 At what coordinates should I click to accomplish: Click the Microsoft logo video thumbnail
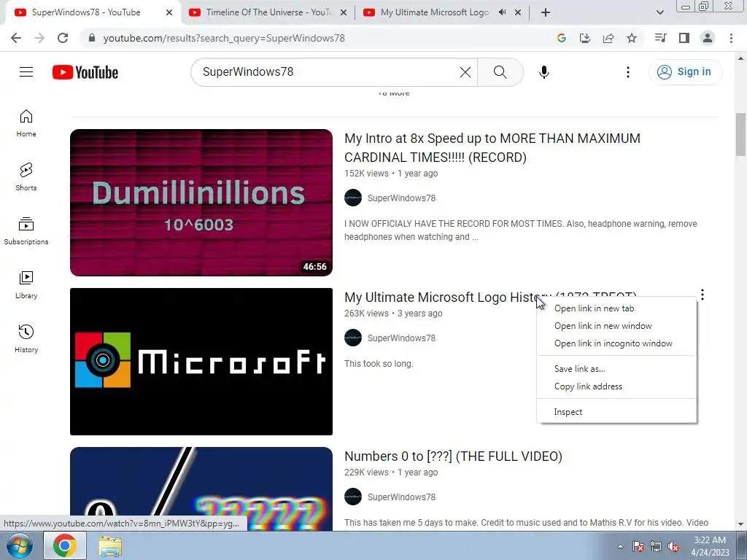pyautogui.click(x=201, y=362)
